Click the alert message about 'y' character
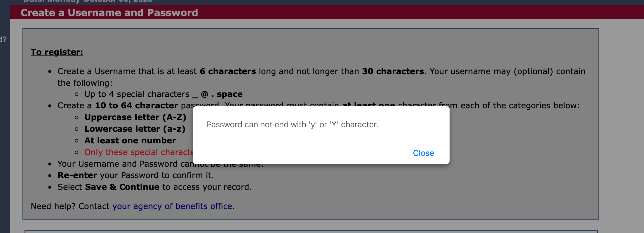The height and width of the screenshot is (233, 644). (x=292, y=125)
